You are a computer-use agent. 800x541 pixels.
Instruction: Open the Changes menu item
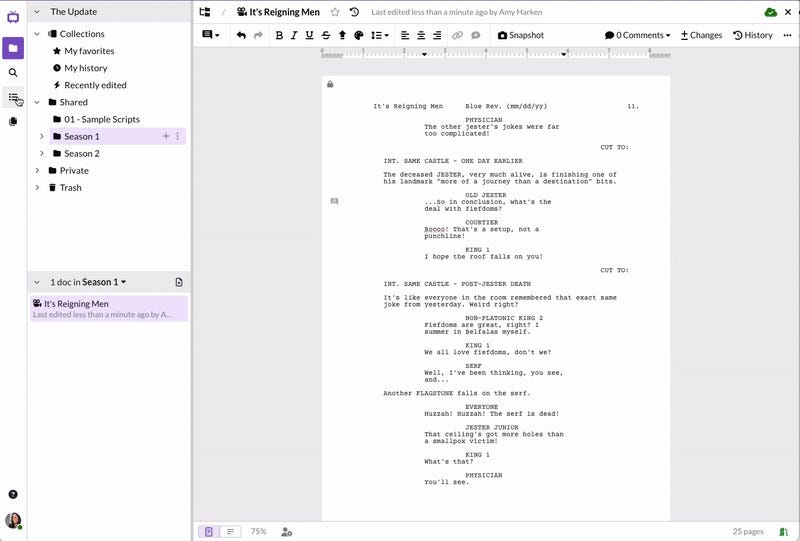pyautogui.click(x=701, y=35)
